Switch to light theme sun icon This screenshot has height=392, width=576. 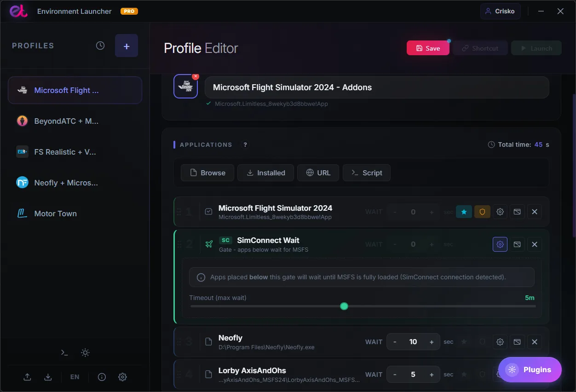pyautogui.click(x=85, y=352)
